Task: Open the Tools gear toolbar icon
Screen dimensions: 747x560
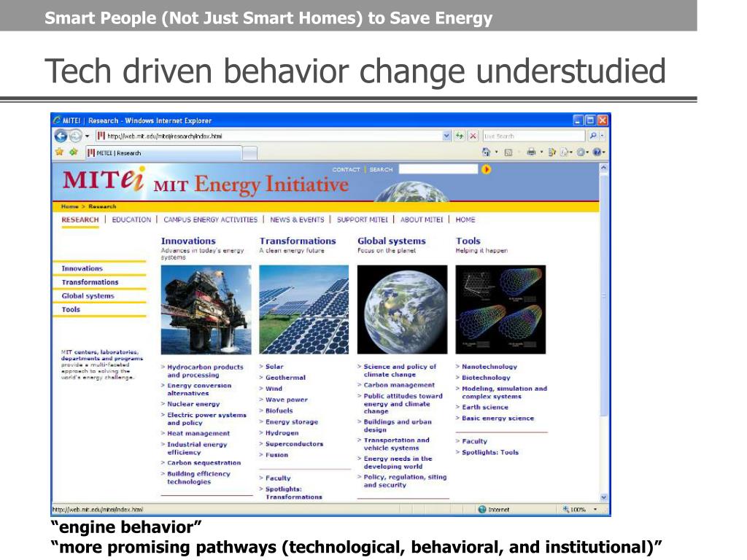Action: tap(581, 152)
